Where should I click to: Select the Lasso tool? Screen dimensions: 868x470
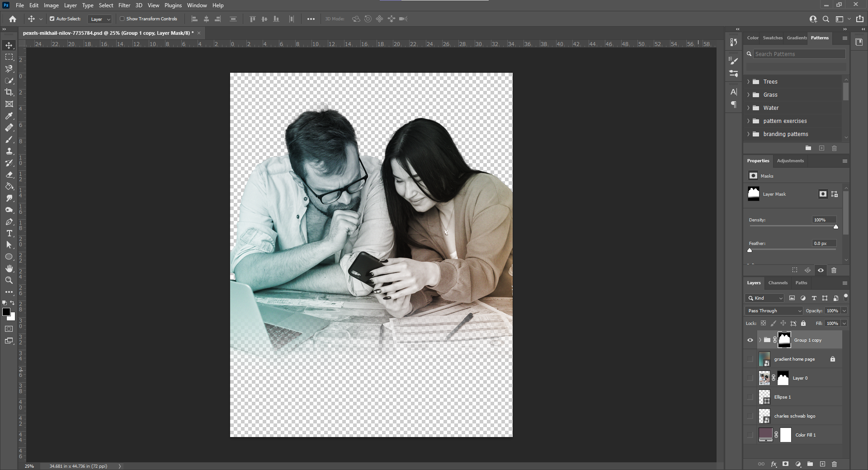pyautogui.click(x=9, y=69)
